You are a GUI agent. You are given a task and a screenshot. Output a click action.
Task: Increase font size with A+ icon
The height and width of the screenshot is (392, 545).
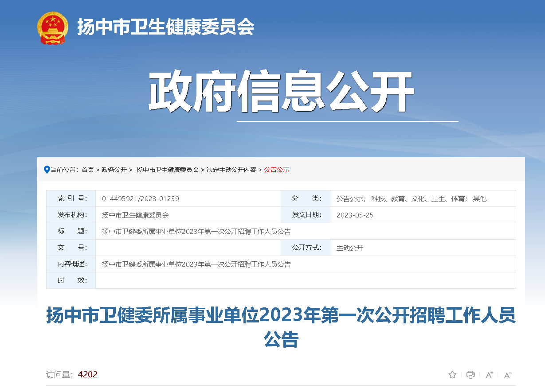click(x=490, y=375)
